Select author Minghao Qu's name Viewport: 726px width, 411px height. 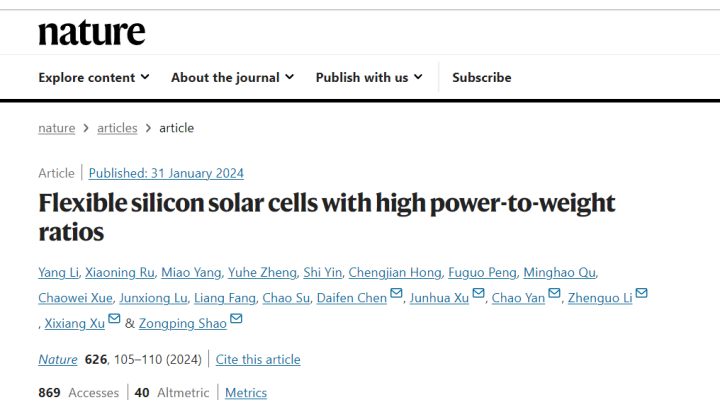559,272
